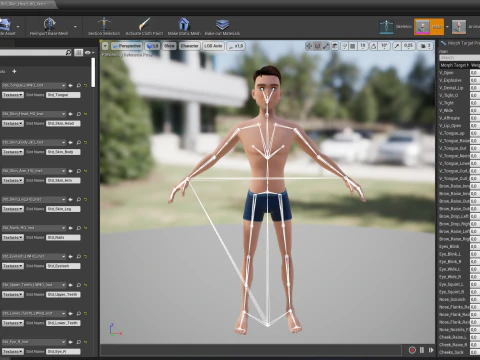Edit Std_Tongue slot name field

[x=63, y=95]
